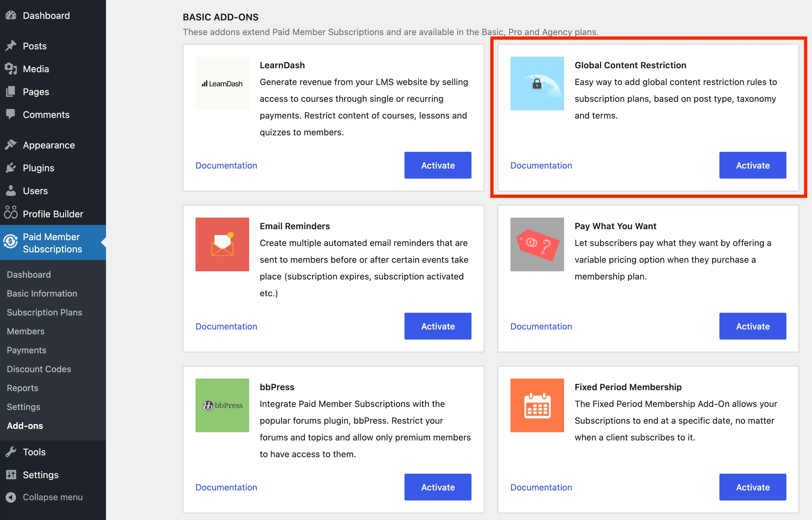The image size is (812, 520).
Task: Activate the bbPress add-on
Action: pos(438,487)
